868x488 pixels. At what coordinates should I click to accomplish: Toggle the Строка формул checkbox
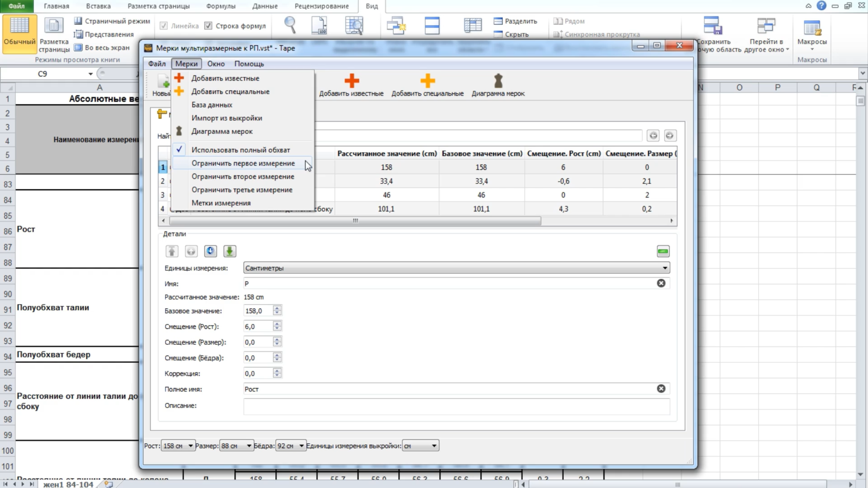click(x=209, y=26)
